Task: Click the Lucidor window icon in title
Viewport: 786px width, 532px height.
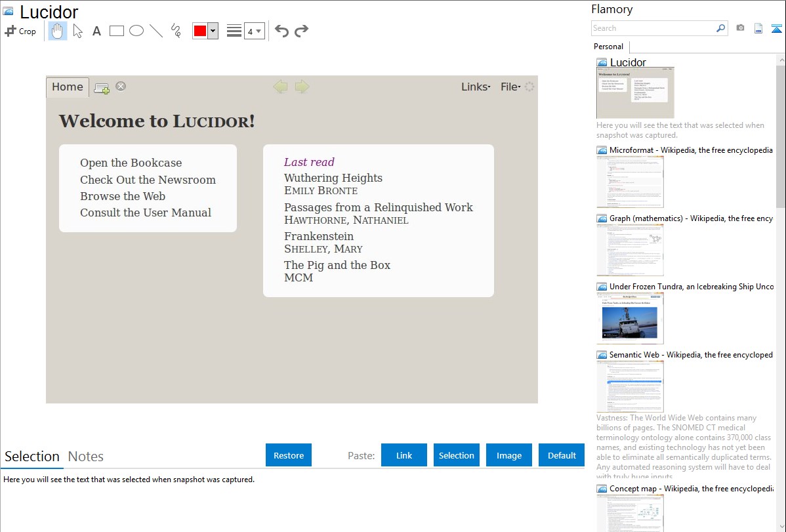Action: click(8, 11)
